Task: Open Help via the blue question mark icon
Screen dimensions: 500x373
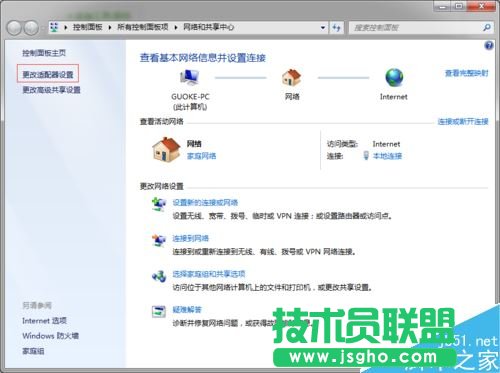Action: click(489, 46)
